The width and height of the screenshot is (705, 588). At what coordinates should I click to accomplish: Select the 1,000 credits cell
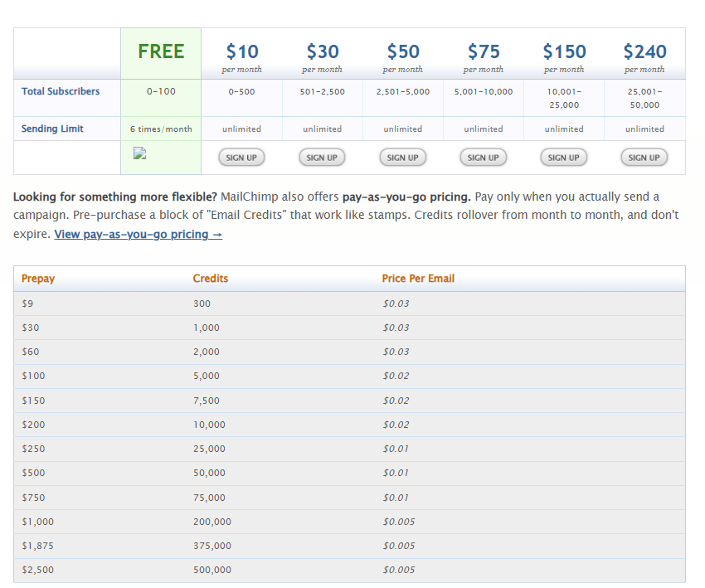click(x=207, y=328)
